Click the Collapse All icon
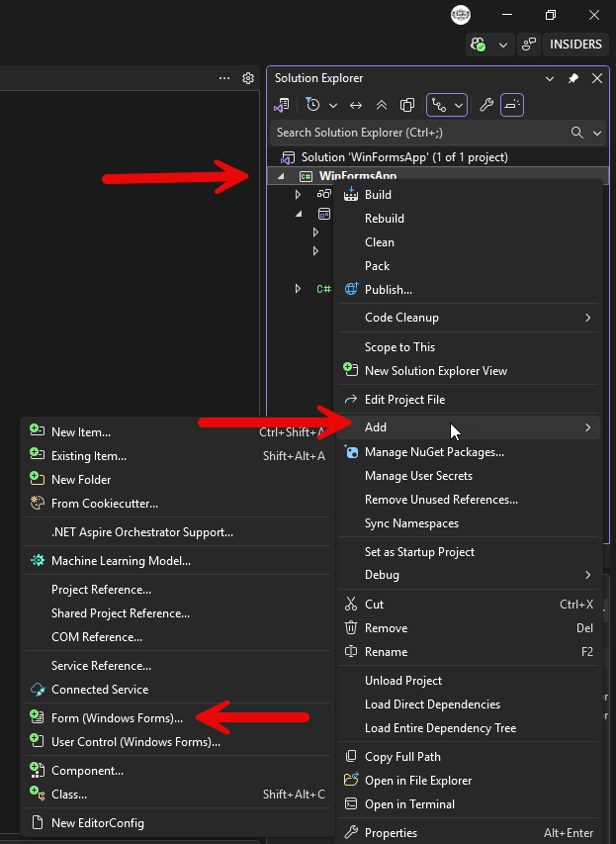Screen dimensions: 616x844 pos(382,105)
